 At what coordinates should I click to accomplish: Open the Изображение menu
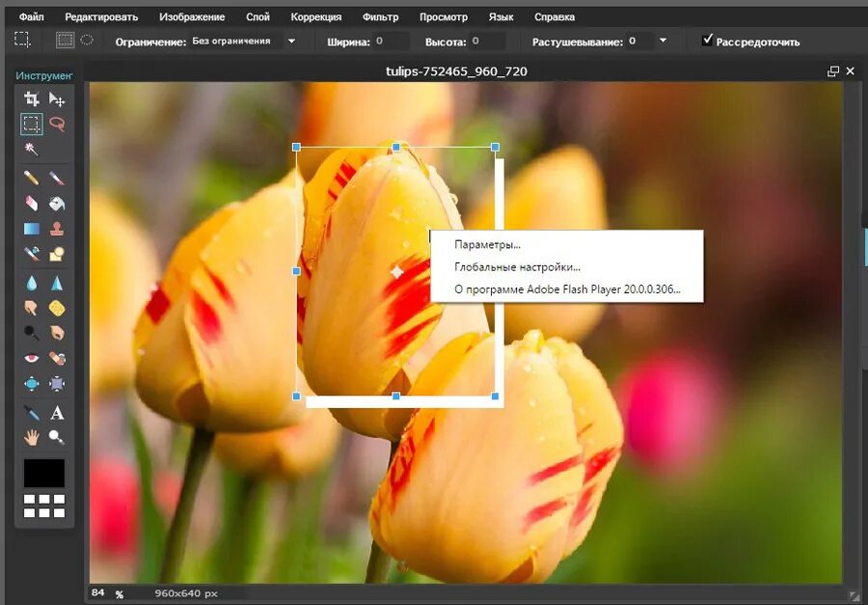pos(192,16)
